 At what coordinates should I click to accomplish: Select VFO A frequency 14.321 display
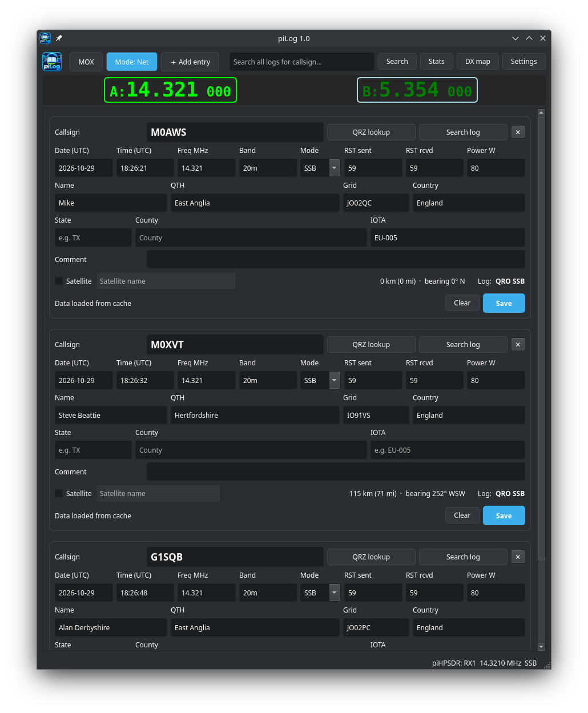pos(170,90)
